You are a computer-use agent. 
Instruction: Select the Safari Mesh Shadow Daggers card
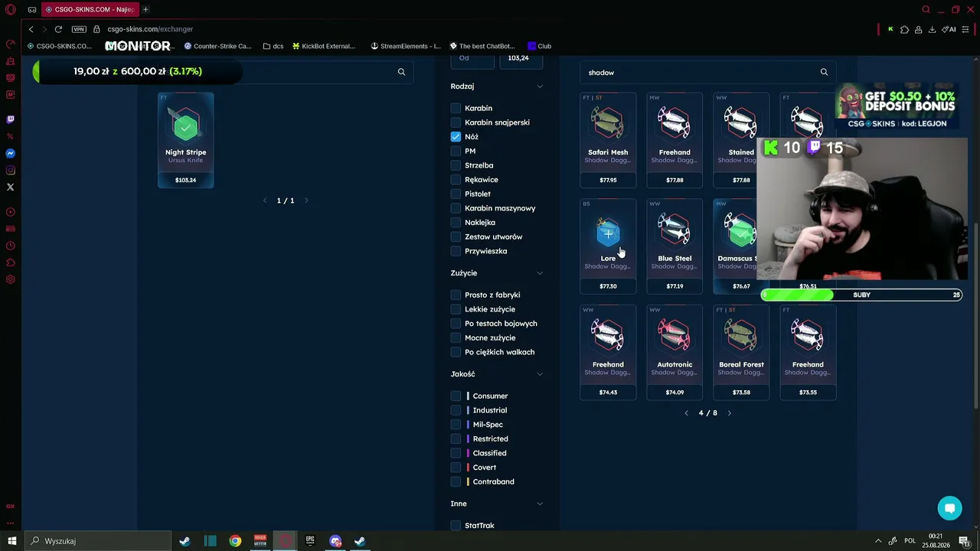point(608,140)
